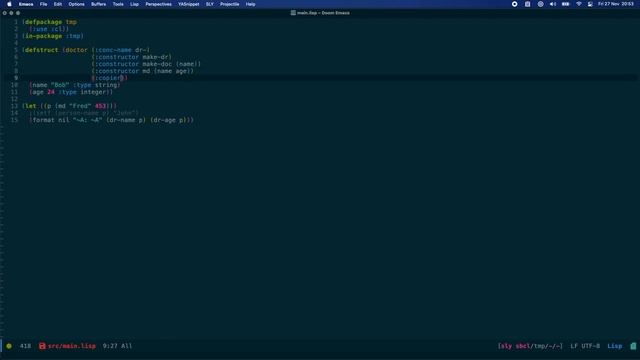The width and height of the screenshot is (640, 360).
Task: Click the :conc-name option on line 5
Action: pyautogui.click(x=113, y=50)
